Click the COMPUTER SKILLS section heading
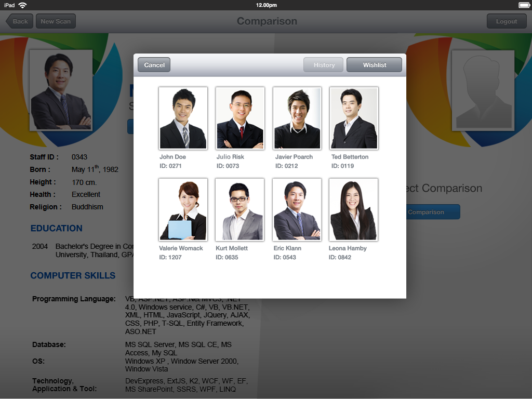 coord(73,275)
